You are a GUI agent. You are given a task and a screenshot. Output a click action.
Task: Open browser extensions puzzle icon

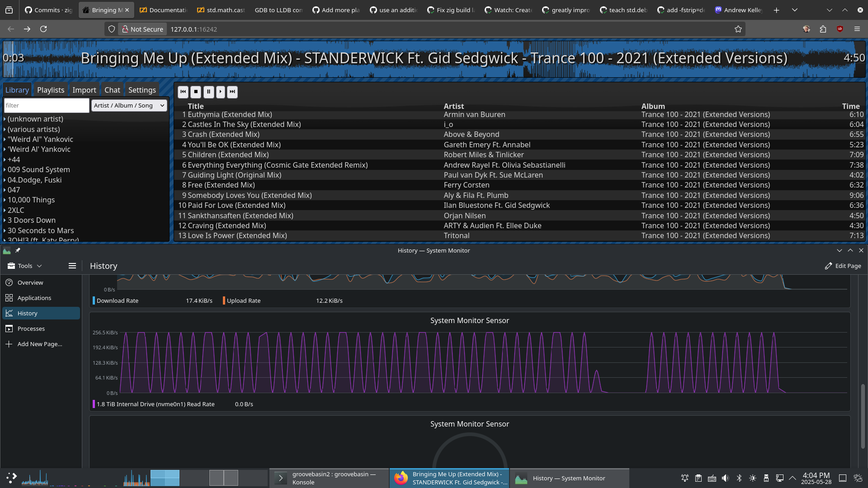click(x=823, y=29)
